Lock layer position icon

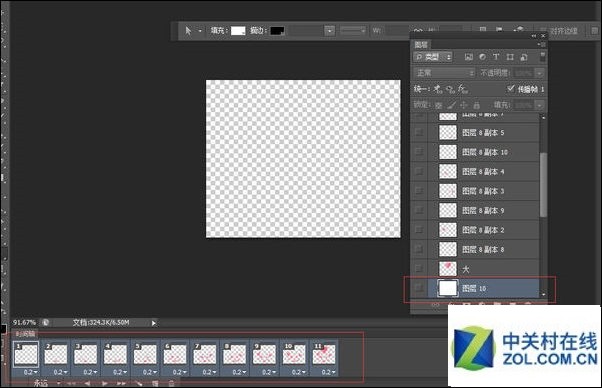(464, 105)
